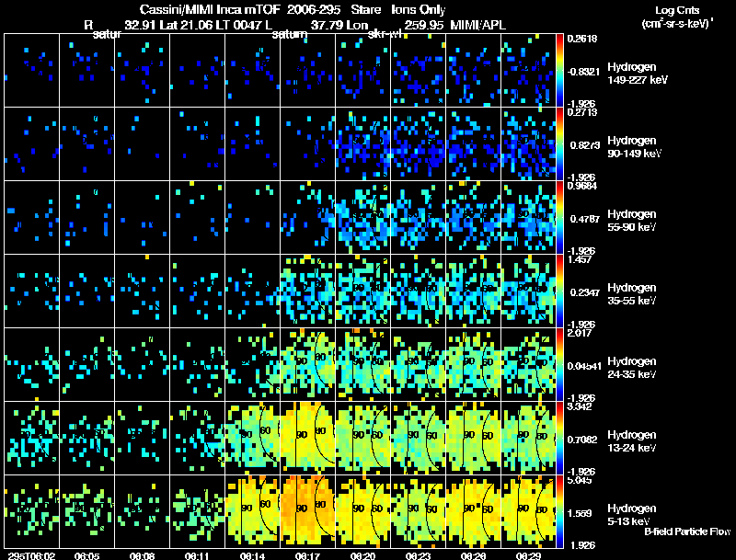Image resolution: width=736 pixels, height=560 pixels.
Task: Click the B-field Particle Flow label
Action: pyautogui.click(x=687, y=531)
